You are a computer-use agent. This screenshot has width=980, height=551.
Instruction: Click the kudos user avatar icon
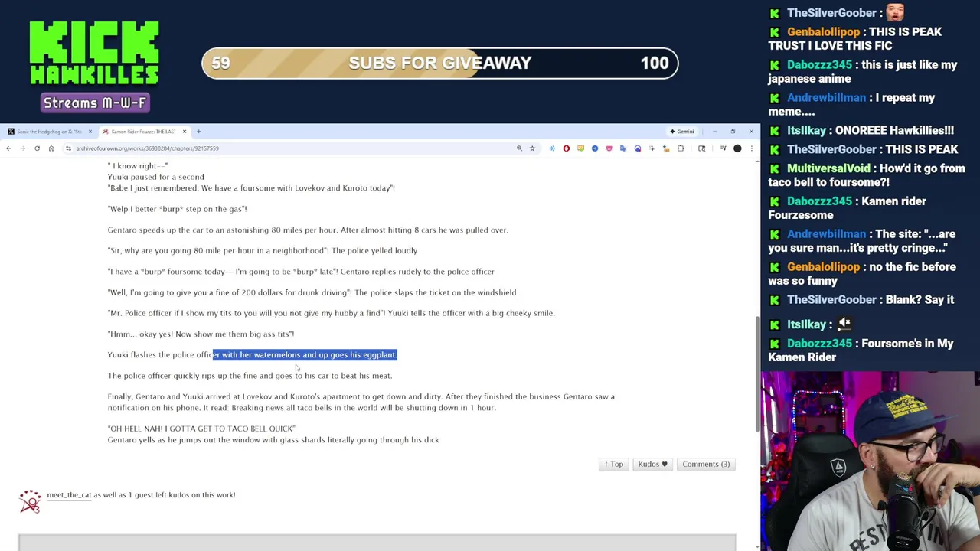30,501
